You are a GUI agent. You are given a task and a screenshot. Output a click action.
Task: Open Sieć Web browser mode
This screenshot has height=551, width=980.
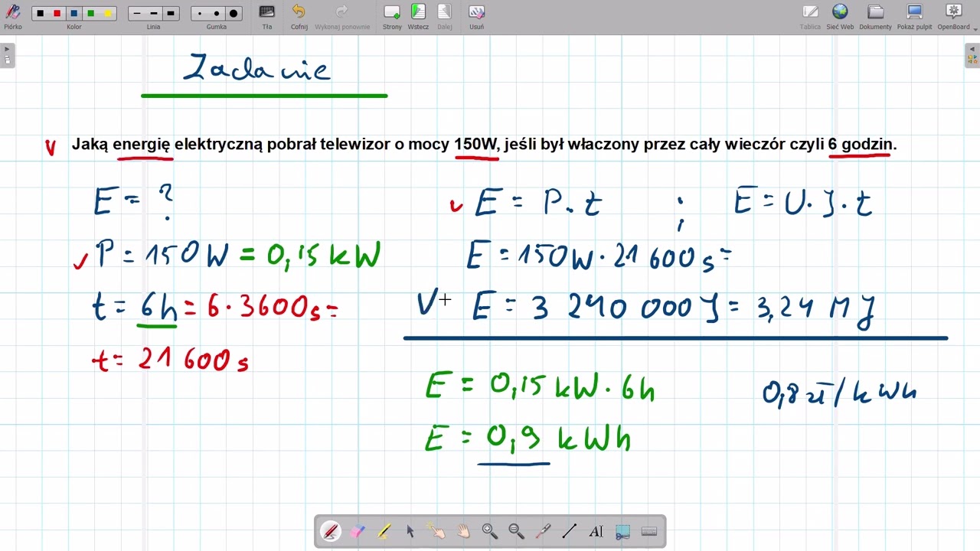(840, 16)
